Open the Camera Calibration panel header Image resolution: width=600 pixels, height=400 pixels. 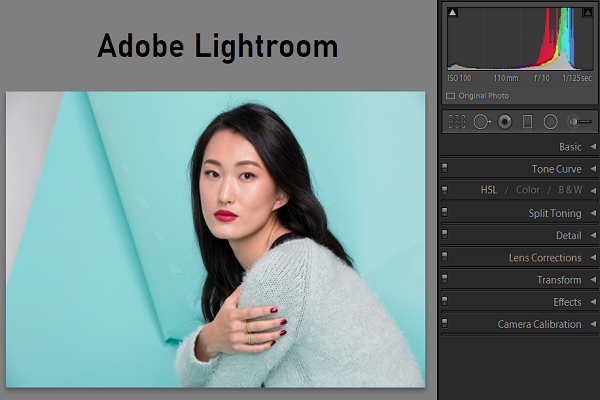pos(520,324)
